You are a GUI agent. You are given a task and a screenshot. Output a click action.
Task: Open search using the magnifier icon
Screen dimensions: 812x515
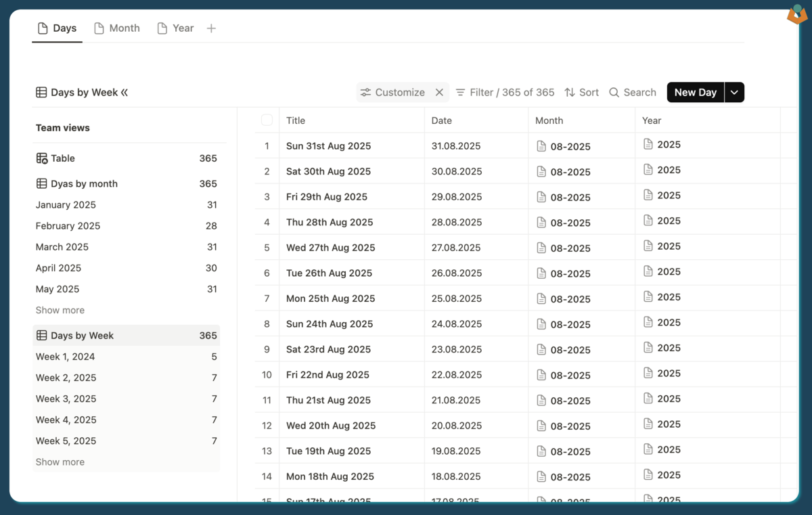coord(614,92)
